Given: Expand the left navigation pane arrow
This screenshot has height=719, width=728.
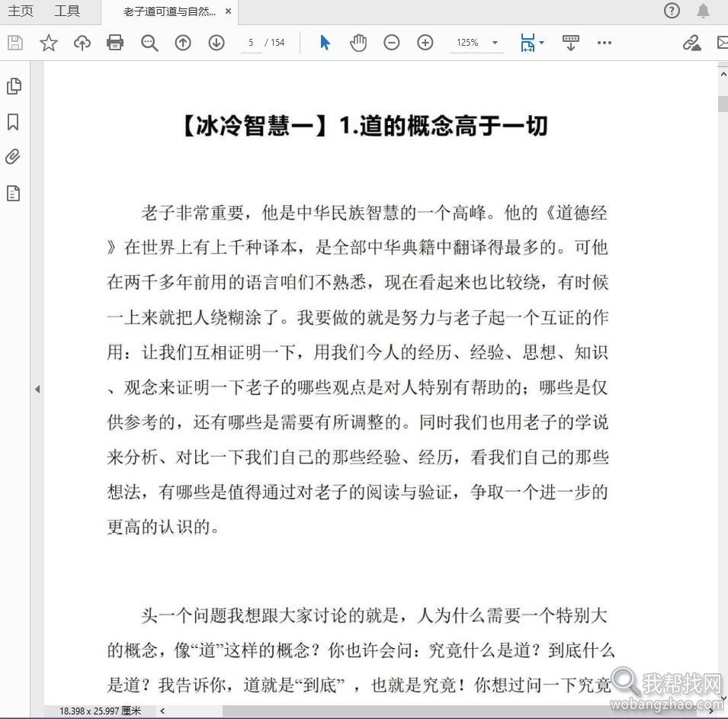Looking at the screenshot, I should point(37,389).
